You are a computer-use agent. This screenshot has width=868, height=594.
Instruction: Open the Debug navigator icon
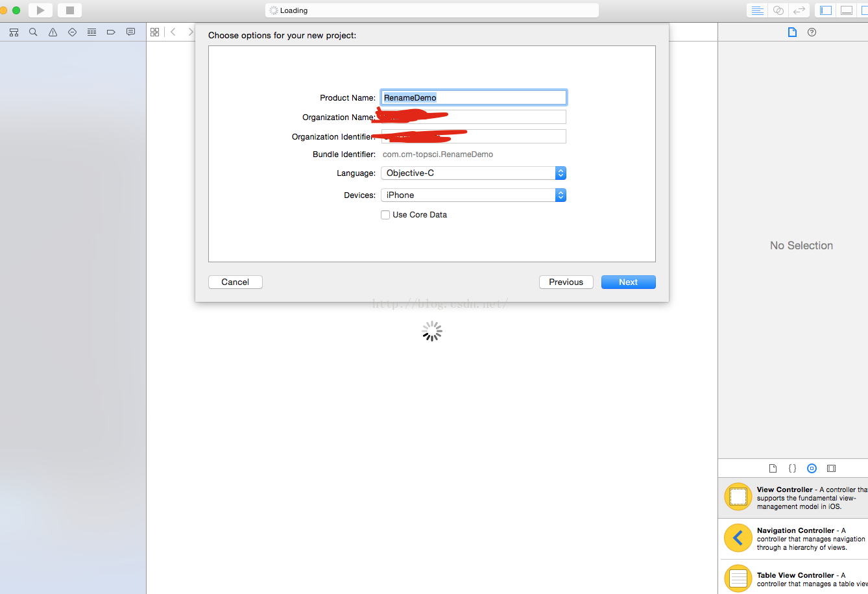pyautogui.click(x=91, y=32)
